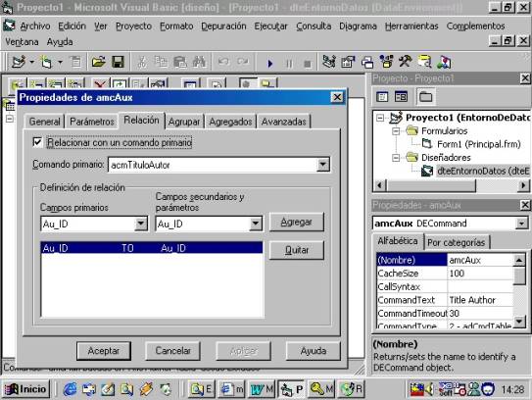Open the Proyecto menu
This screenshot has width=532, height=400.
point(133,26)
